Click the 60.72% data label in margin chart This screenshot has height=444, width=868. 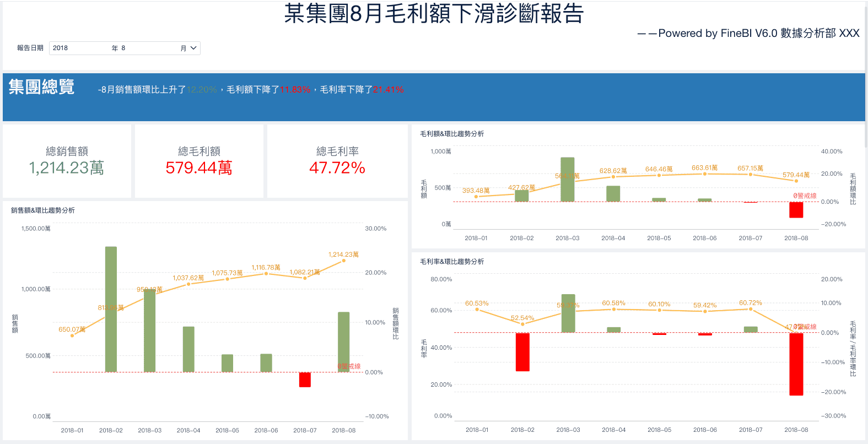tap(751, 303)
